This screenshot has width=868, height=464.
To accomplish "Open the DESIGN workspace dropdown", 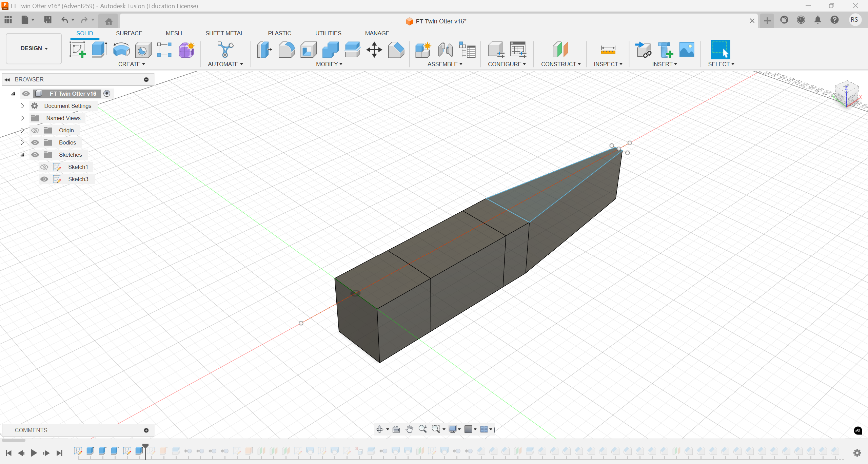I will [x=34, y=49].
